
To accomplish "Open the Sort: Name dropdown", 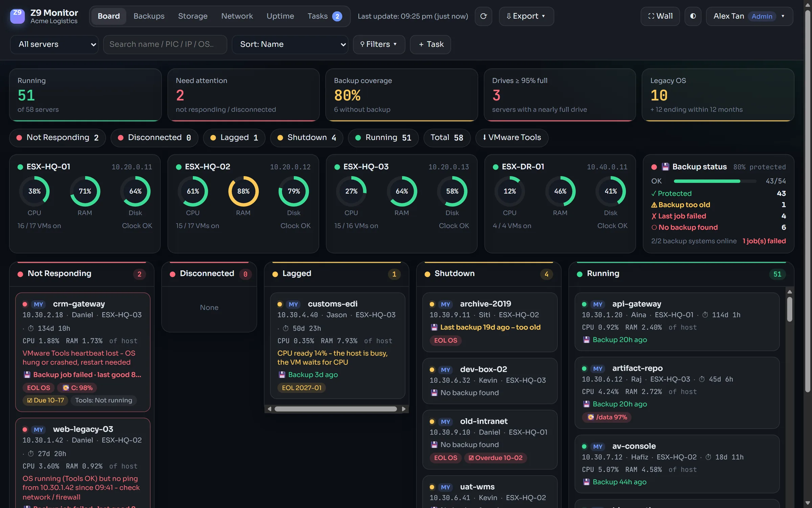I will [x=290, y=44].
